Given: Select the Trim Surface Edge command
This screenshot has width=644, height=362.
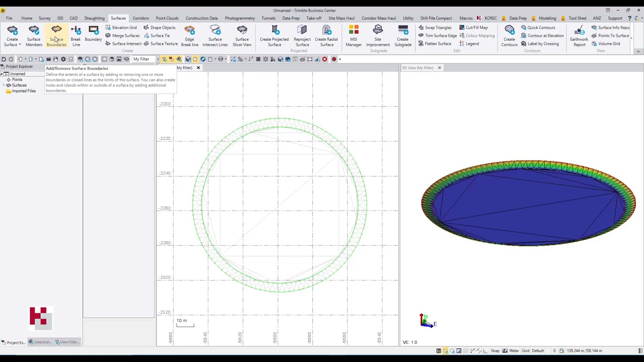Looking at the screenshot, I should coord(438,36).
